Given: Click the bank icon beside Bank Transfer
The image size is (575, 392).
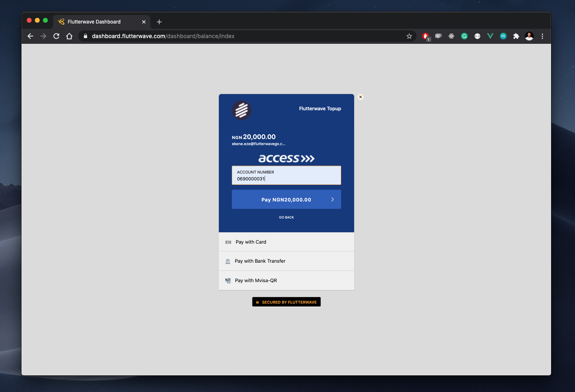Looking at the screenshot, I should [228, 261].
